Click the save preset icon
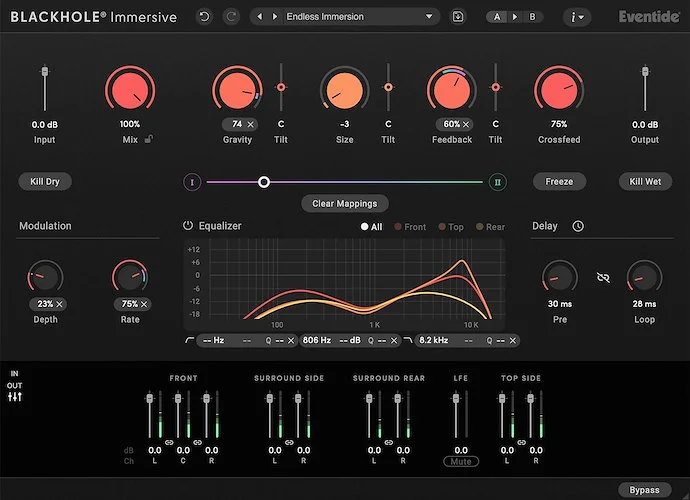 (x=458, y=17)
